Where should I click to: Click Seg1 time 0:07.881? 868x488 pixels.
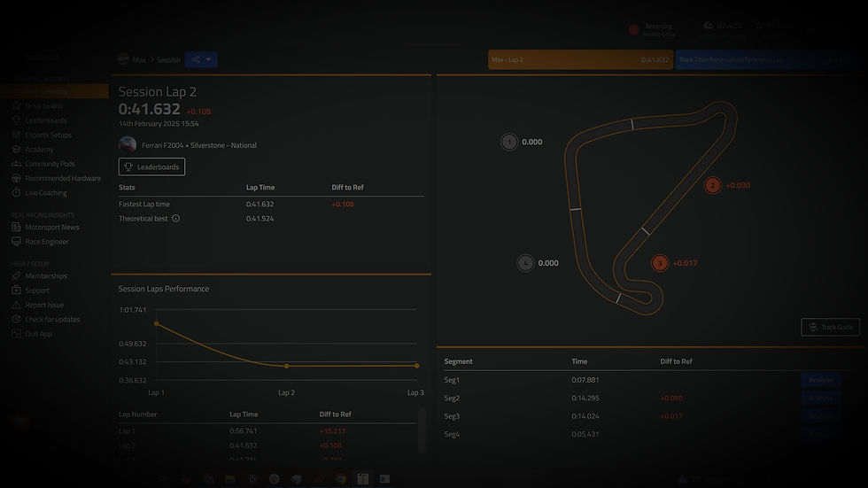tap(585, 380)
